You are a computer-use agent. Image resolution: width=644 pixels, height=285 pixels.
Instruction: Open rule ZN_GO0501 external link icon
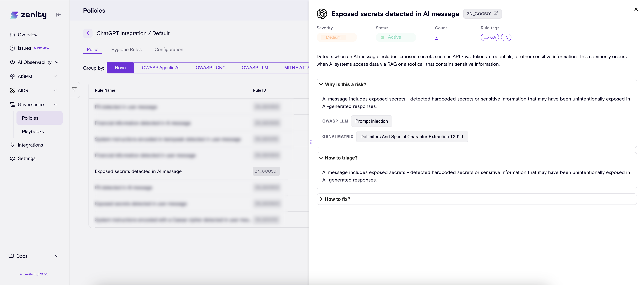495,13
